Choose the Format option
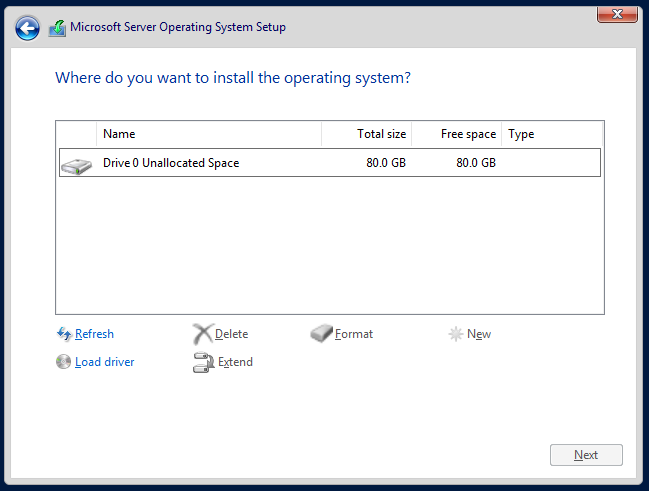The width and height of the screenshot is (649, 491). tap(354, 334)
